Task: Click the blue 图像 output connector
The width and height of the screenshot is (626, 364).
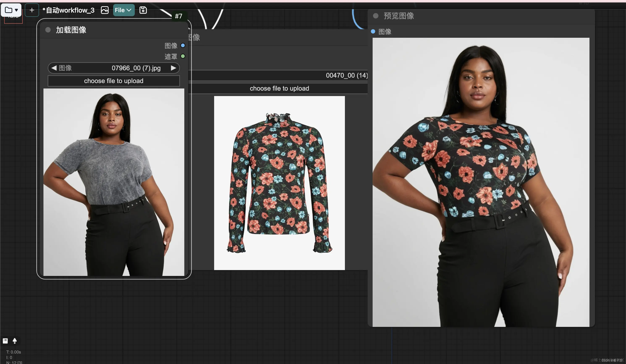Action: 183,45
